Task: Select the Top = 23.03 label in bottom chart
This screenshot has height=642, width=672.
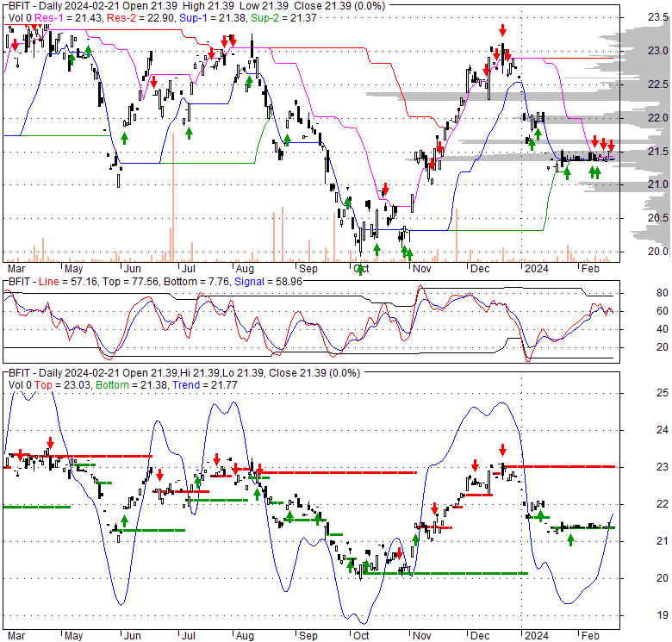Action: (63, 385)
